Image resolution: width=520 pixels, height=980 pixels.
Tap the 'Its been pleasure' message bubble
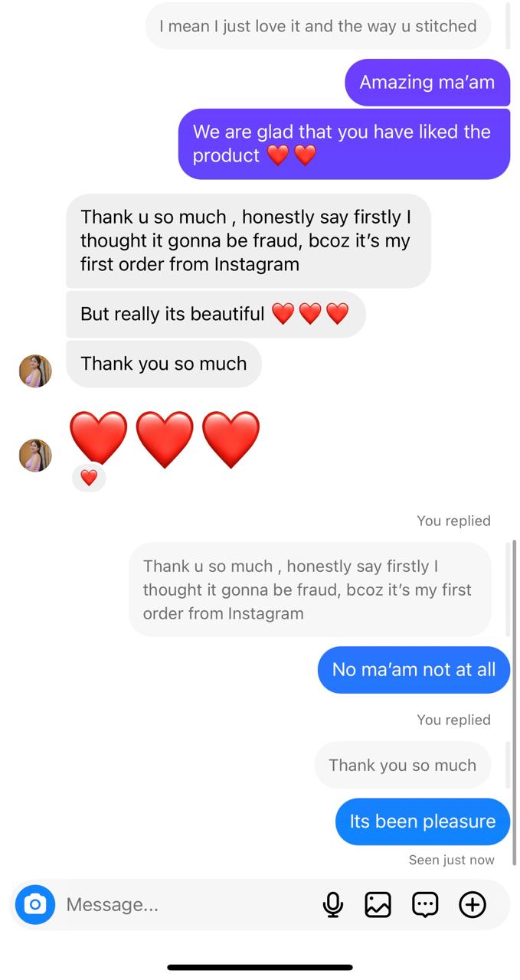tap(422, 822)
